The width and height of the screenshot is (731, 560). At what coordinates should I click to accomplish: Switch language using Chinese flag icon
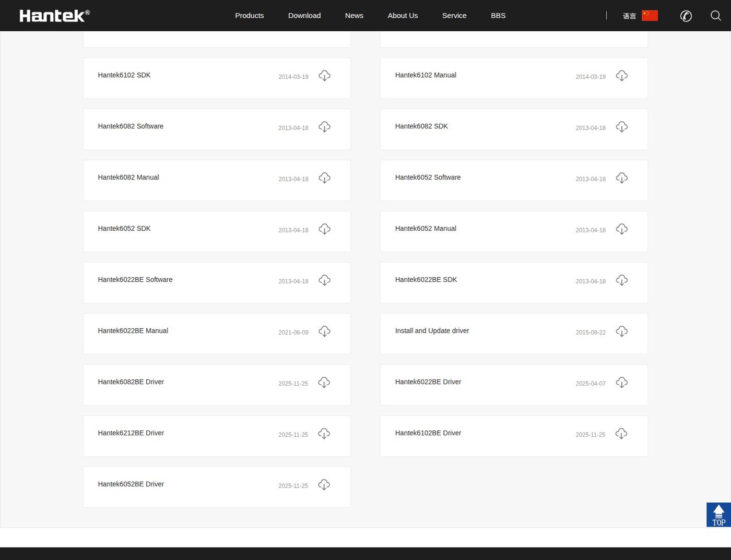pyautogui.click(x=650, y=16)
